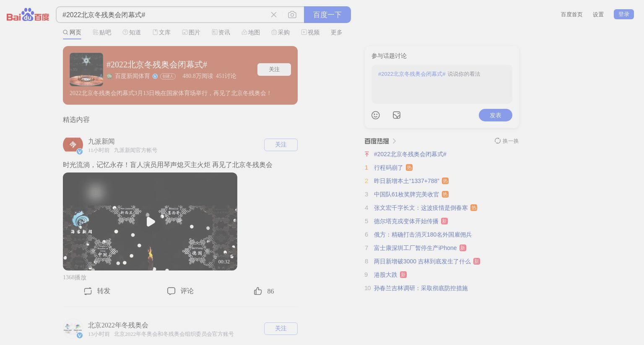Open 九派新闻 account name
644x345 pixels.
click(101, 142)
